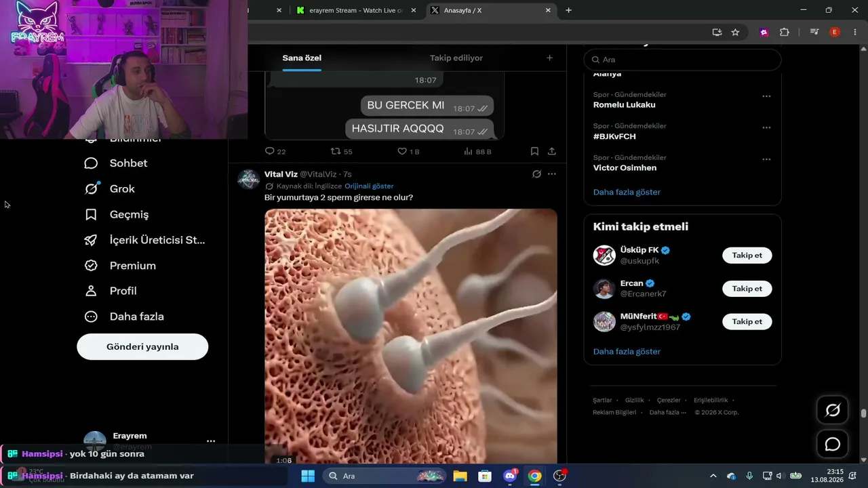868x488 pixels.
Task: Show hidden system tray icons
Action: [713, 476]
